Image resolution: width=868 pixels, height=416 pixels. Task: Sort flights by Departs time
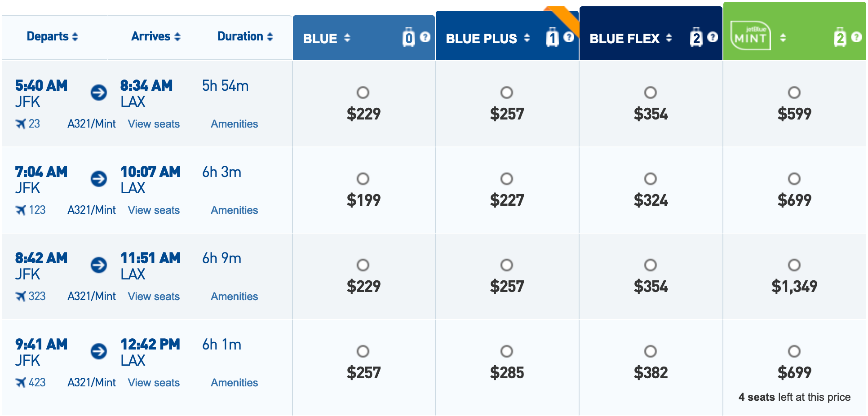click(52, 36)
